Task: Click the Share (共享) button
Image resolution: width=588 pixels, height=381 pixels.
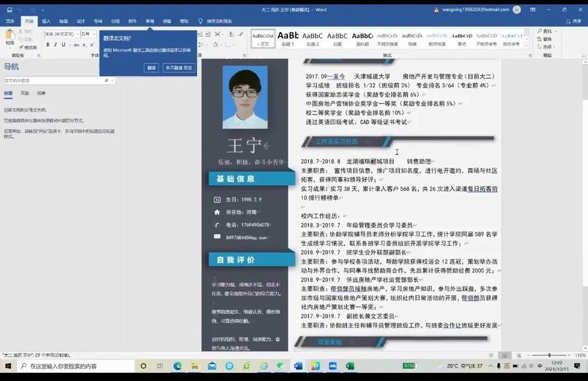Action: 574,21
